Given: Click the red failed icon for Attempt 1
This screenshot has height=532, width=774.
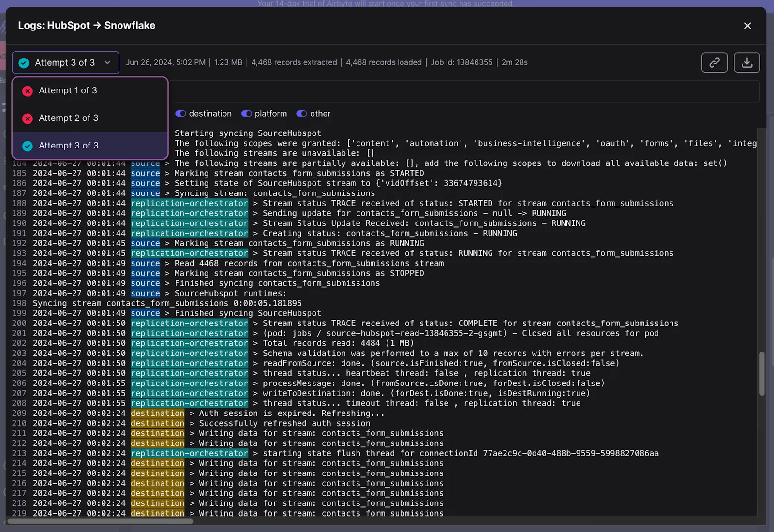Looking at the screenshot, I should 28,91.
